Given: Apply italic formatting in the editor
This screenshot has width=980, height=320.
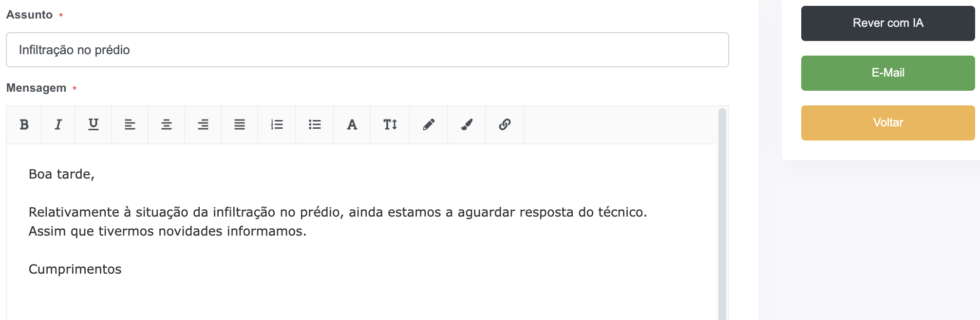Looking at the screenshot, I should (x=58, y=125).
